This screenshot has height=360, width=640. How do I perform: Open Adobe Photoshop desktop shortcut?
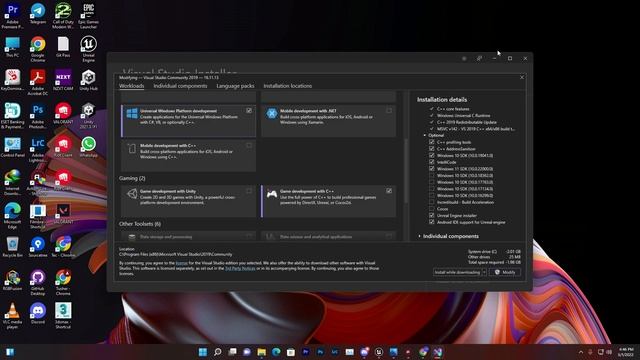(38, 116)
